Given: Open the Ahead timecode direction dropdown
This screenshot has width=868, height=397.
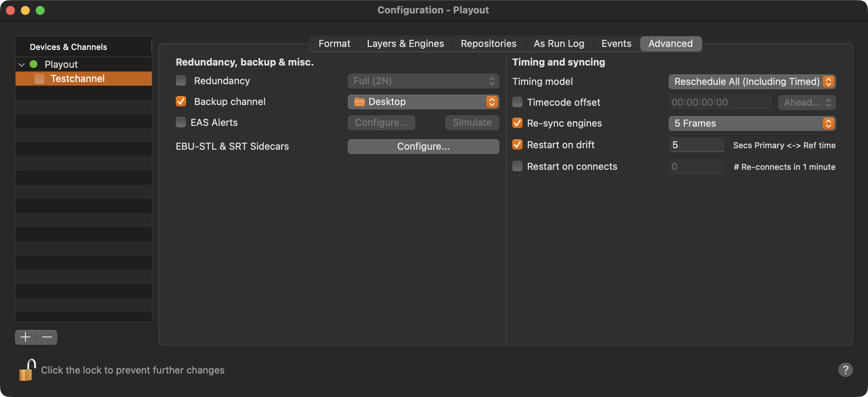Looking at the screenshot, I should coord(807,102).
